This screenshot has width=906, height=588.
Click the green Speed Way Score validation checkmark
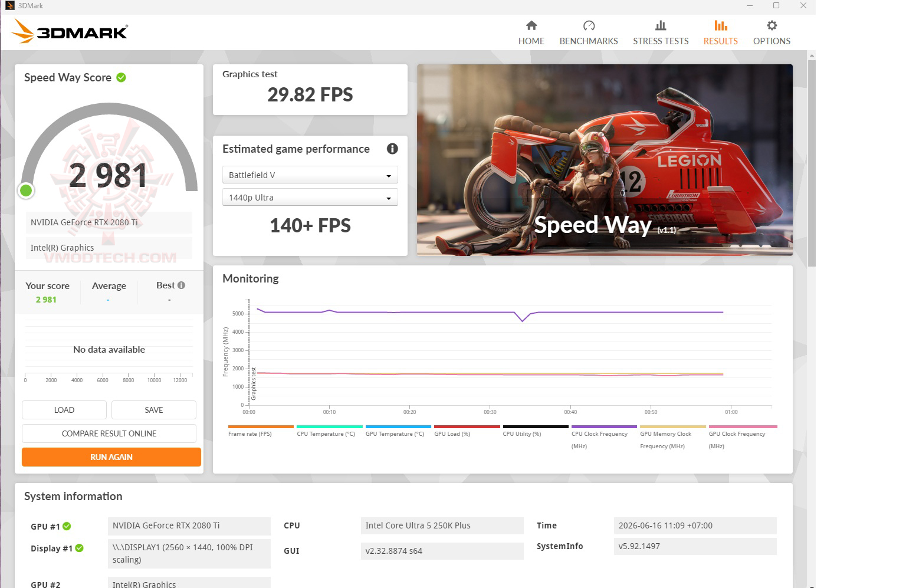pos(122,77)
